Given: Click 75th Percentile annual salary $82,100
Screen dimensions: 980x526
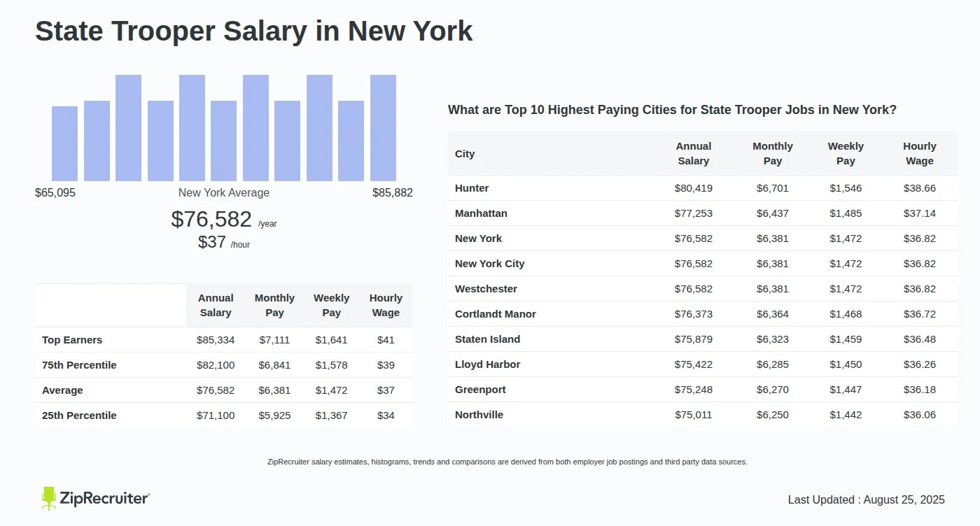Looking at the screenshot, I should pos(216,365).
